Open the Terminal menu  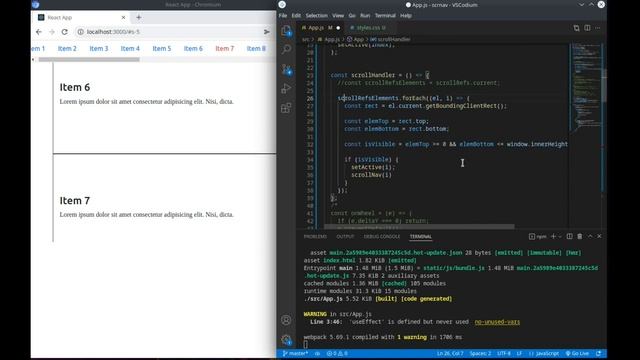point(385,16)
